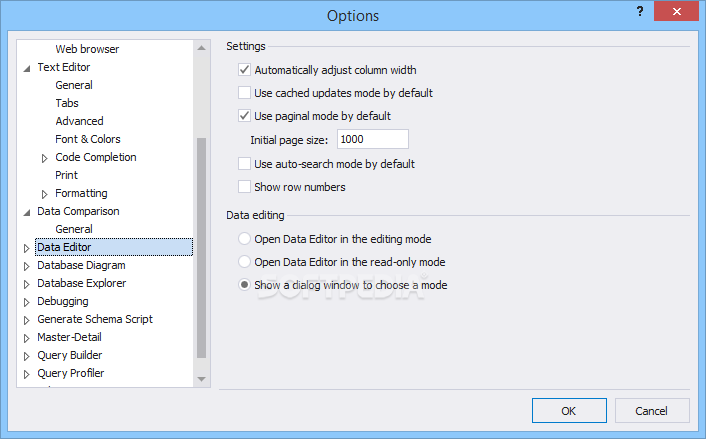Select Data Comparison tree item
The image size is (706, 439).
coord(78,211)
